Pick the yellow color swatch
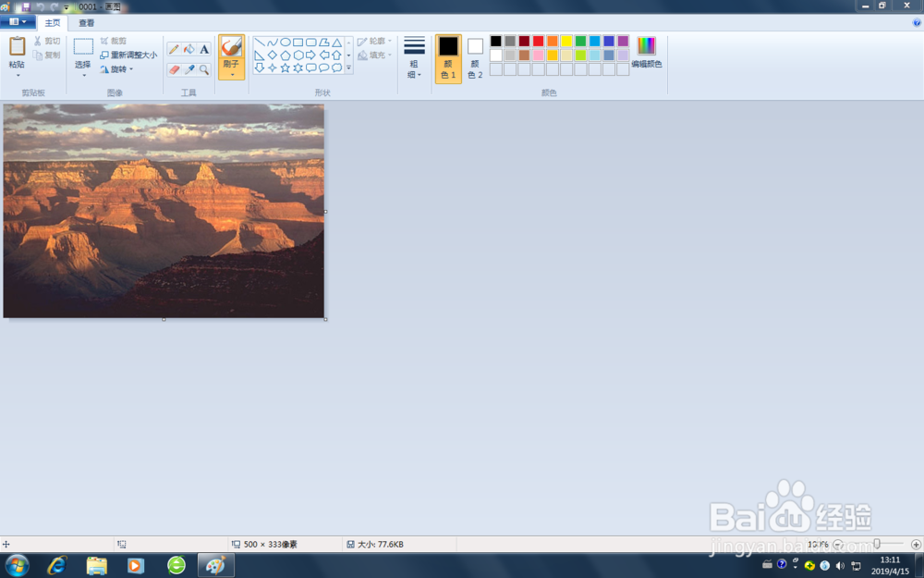The image size is (924, 578). (x=566, y=41)
